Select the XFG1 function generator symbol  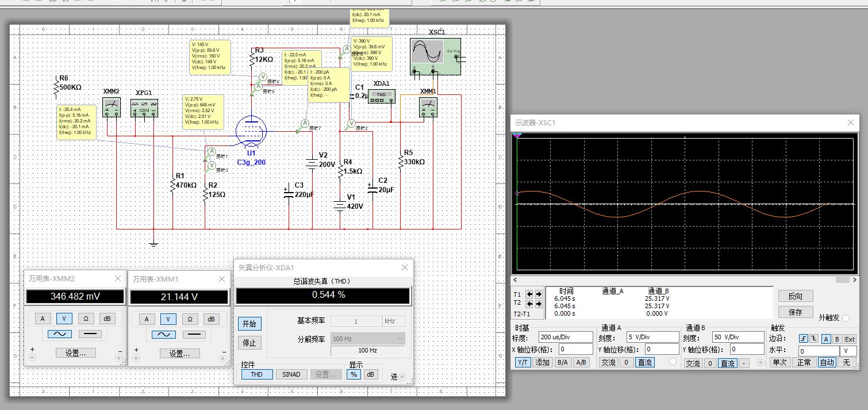[x=144, y=108]
